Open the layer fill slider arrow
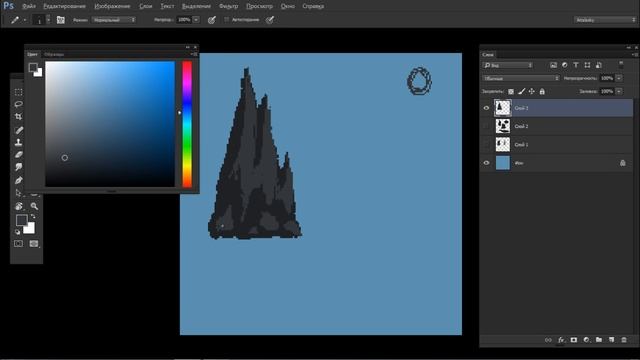640x360 pixels. [x=619, y=91]
